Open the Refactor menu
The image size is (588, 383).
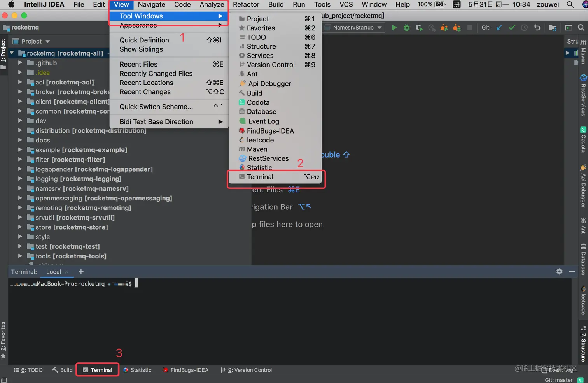coord(246,5)
